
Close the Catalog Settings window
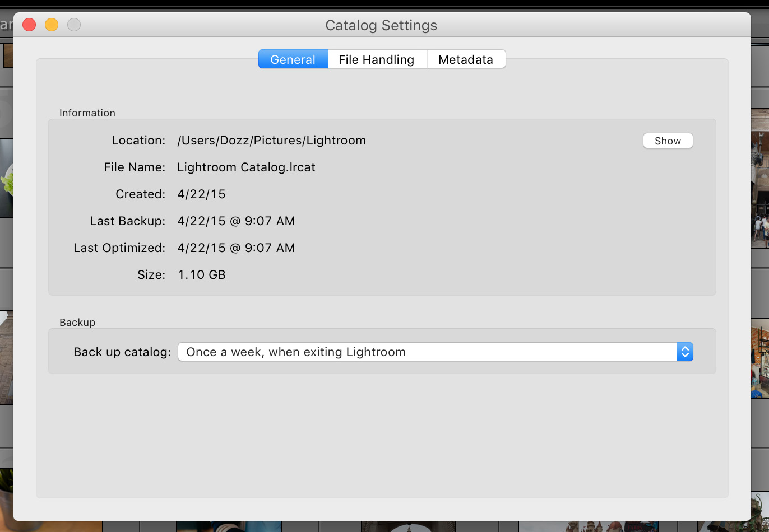(x=29, y=25)
